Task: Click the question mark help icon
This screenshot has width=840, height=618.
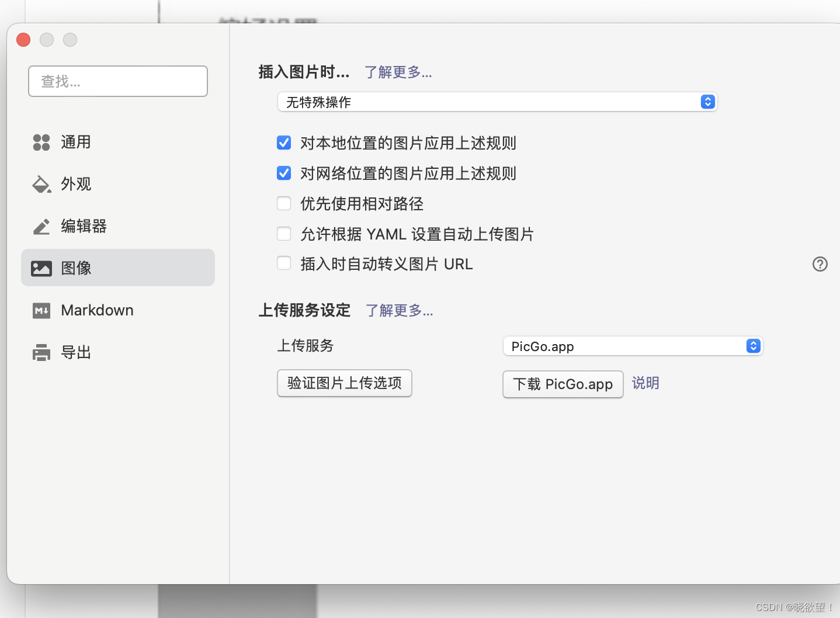Action: 820,264
